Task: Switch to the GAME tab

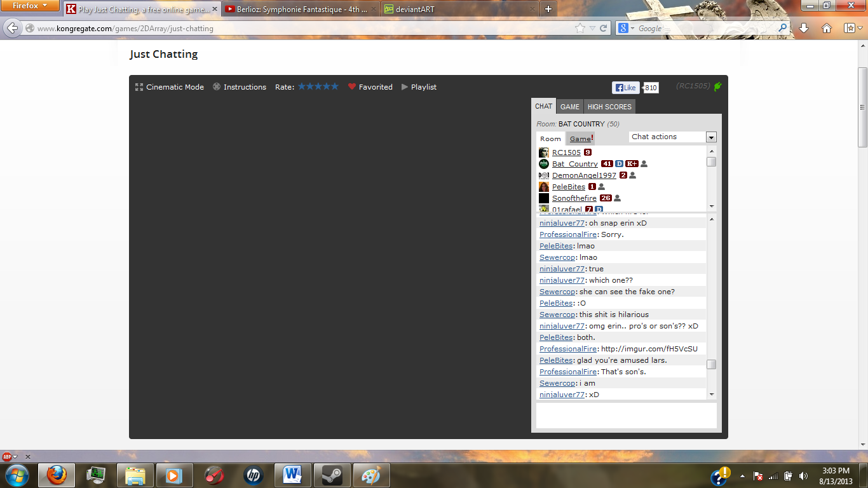Action: (570, 107)
